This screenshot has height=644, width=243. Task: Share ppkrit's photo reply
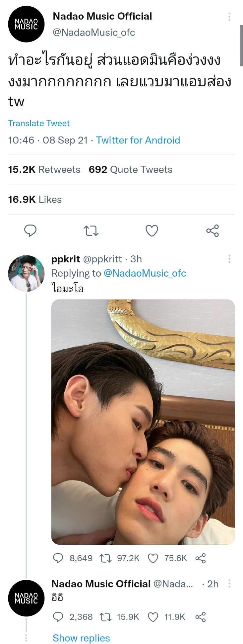201,558
